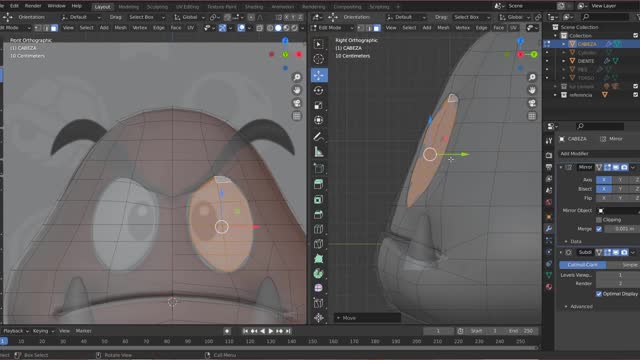The width and height of the screenshot is (640, 360).
Task: Jump to the timeline end frame button
Action: click(x=288, y=331)
